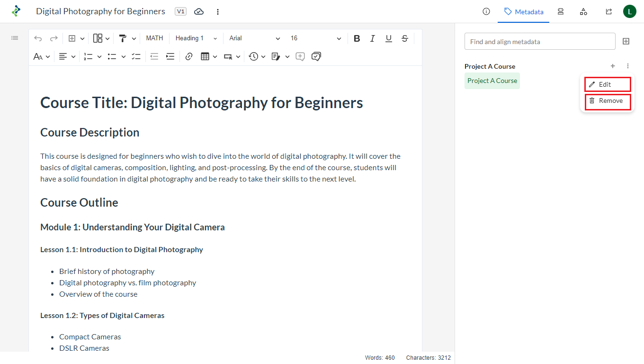Click the share export icon
The height and width of the screenshot is (364, 644).
tap(609, 11)
